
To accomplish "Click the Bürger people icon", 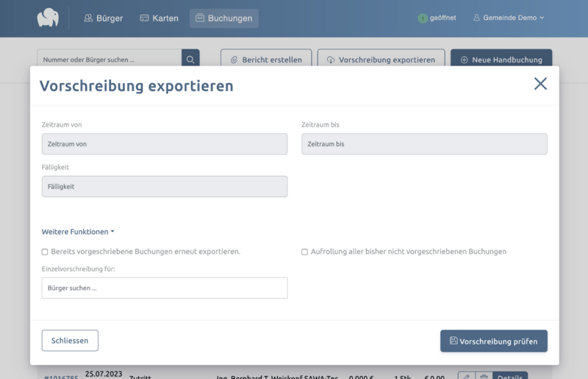I will 88,18.
